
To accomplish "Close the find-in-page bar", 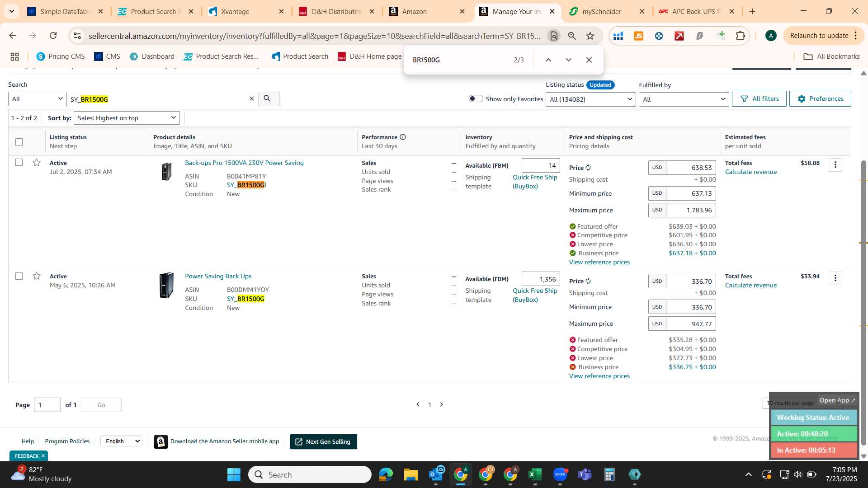I will (589, 60).
